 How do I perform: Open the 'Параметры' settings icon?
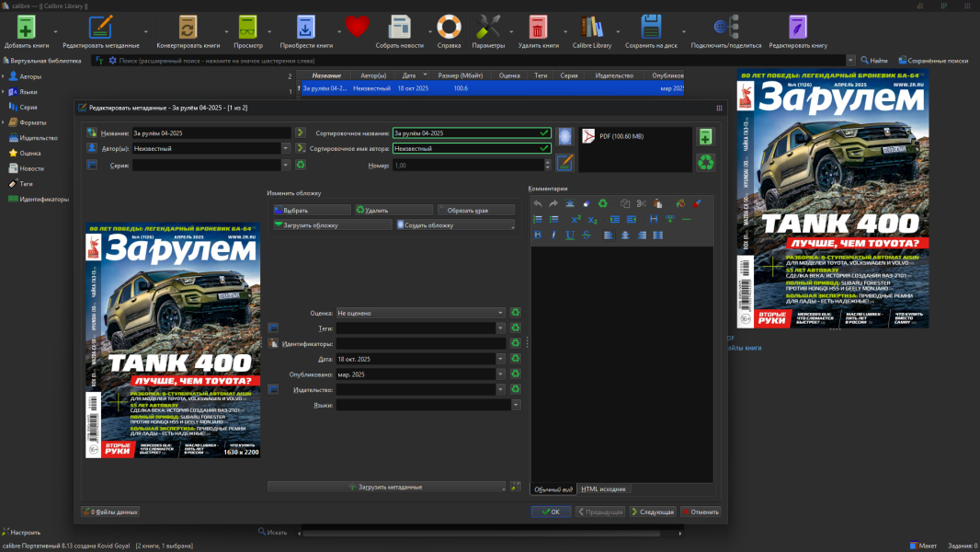click(488, 26)
